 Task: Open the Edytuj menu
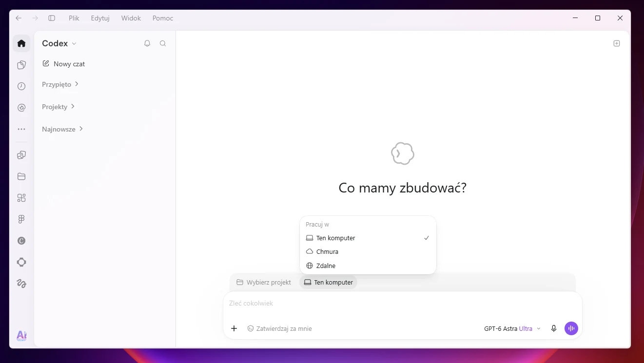click(x=100, y=18)
